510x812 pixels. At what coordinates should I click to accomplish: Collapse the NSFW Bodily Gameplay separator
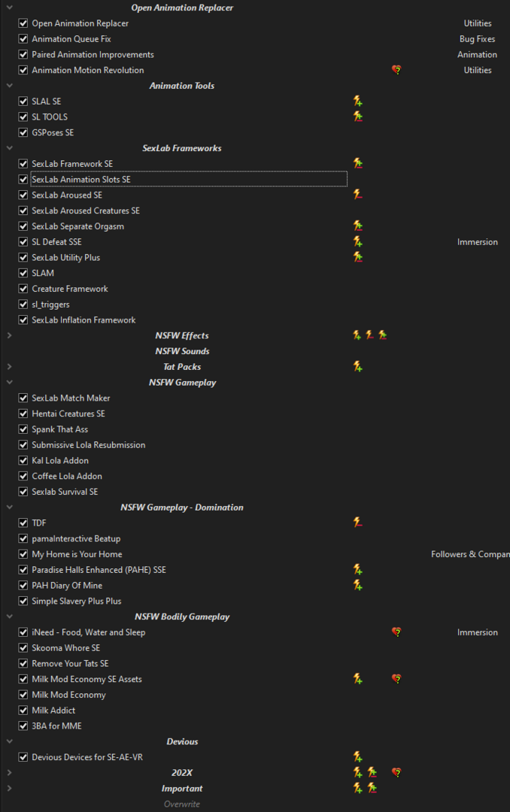pos(9,617)
